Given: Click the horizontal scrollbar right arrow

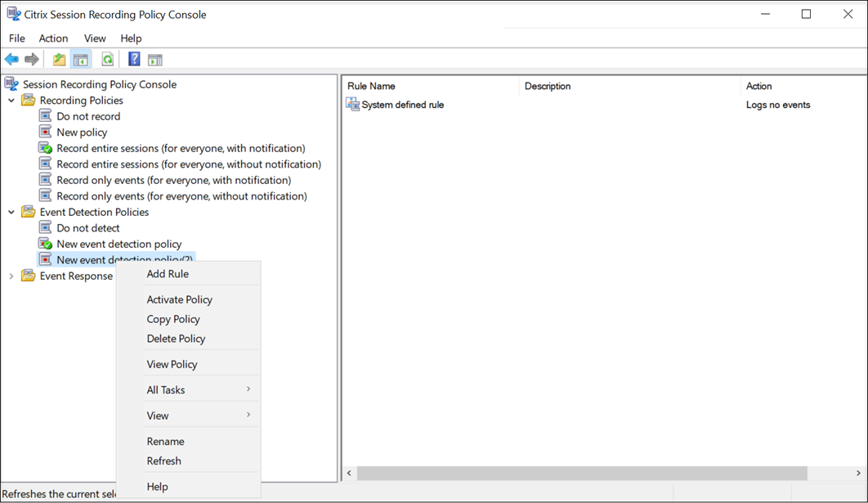Looking at the screenshot, I should click(860, 473).
